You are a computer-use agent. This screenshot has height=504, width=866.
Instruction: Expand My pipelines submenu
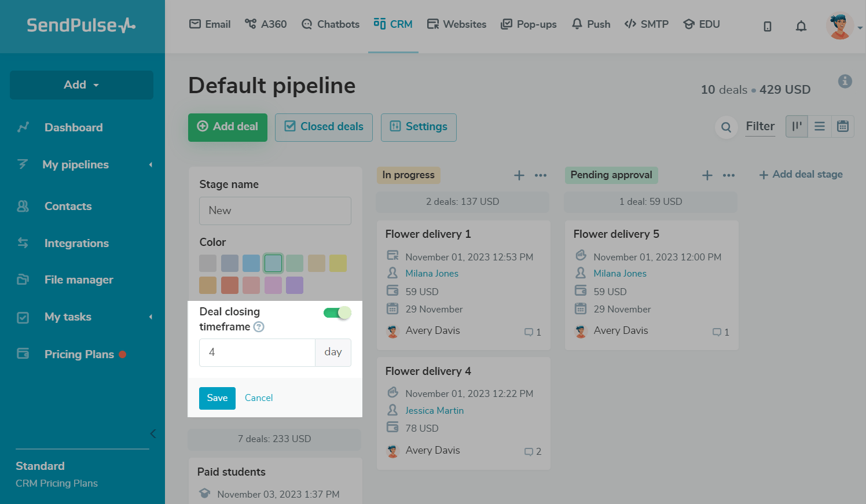[x=151, y=165]
